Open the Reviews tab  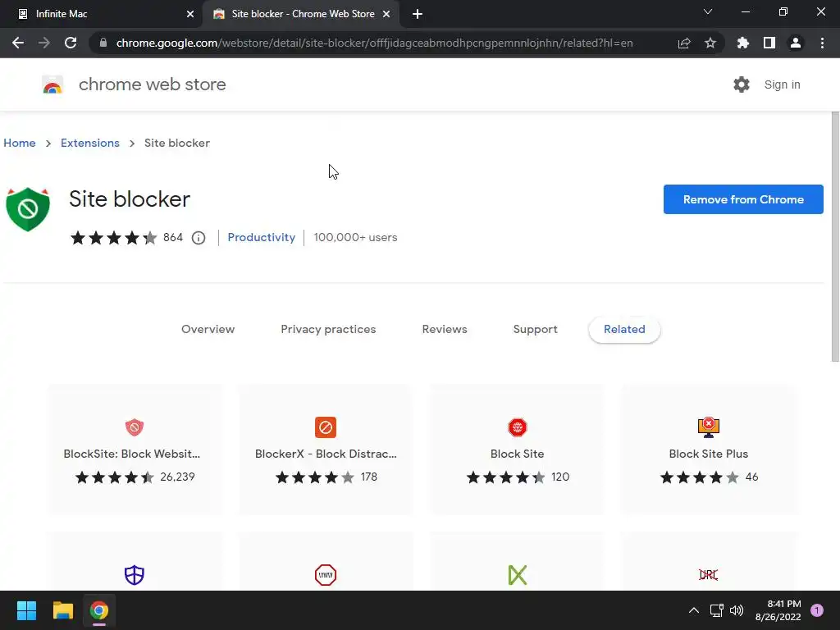point(445,330)
